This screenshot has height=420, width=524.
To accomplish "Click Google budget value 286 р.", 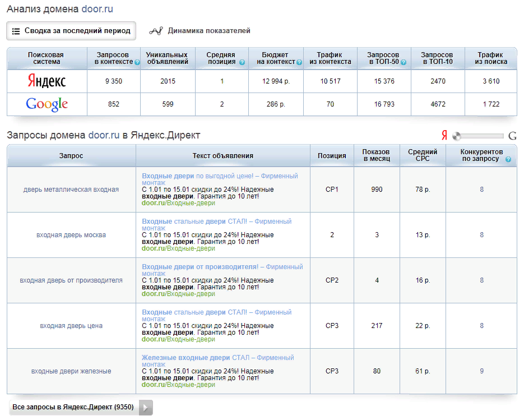I will (276, 104).
